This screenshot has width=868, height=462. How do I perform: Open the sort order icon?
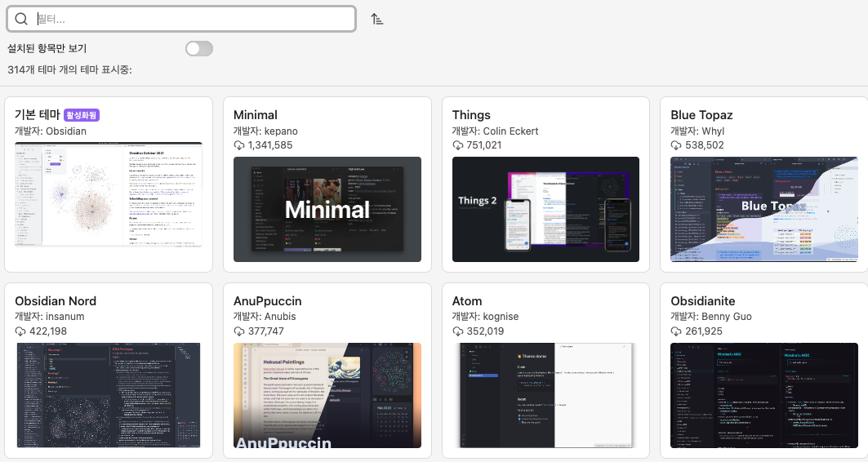tap(377, 20)
